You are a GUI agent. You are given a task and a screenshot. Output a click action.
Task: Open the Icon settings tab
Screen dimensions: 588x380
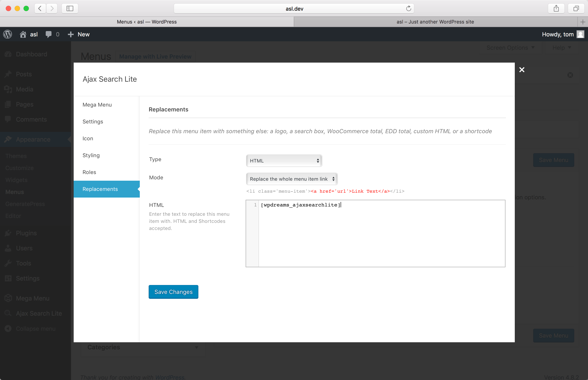[x=88, y=139]
